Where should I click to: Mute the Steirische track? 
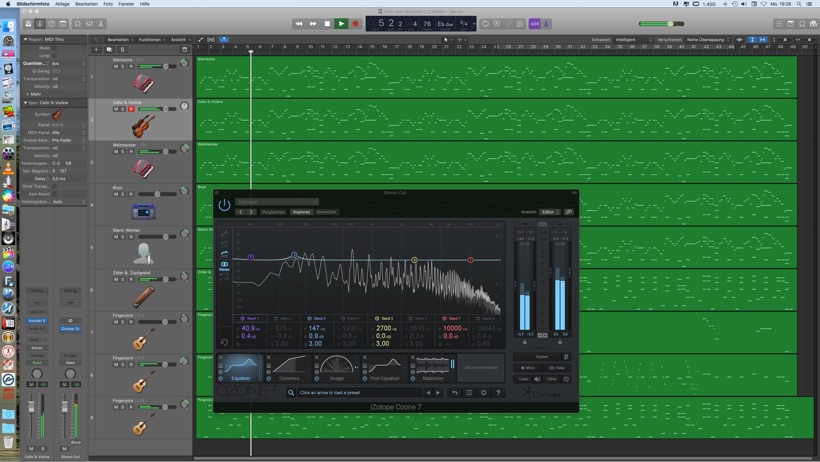pyautogui.click(x=116, y=66)
